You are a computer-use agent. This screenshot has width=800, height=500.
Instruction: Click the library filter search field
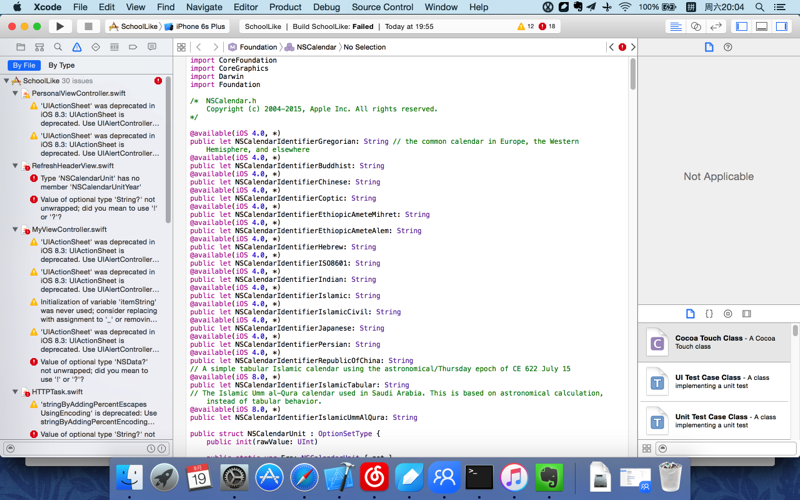coord(726,448)
